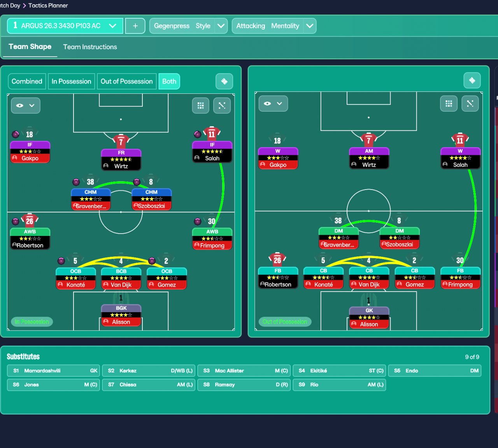Click ball icon beside Robertson number 26
498x448 pixels.
[16, 221]
